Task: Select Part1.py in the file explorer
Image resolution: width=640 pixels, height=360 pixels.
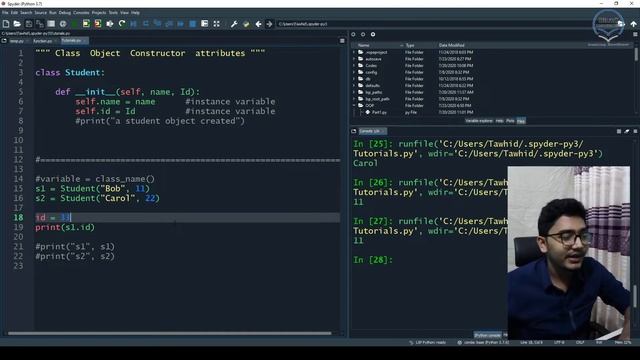Action: click(x=379, y=112)
